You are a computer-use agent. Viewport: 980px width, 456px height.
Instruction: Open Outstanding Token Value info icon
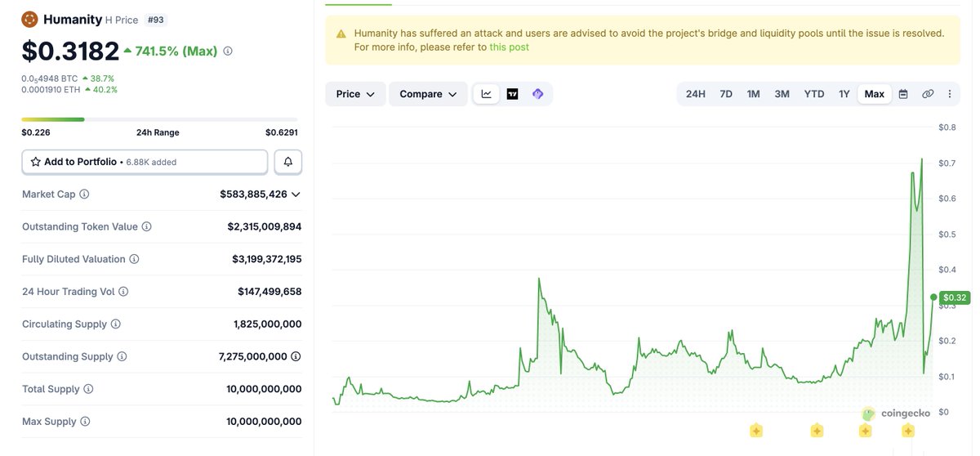click(x=147, y=226)
